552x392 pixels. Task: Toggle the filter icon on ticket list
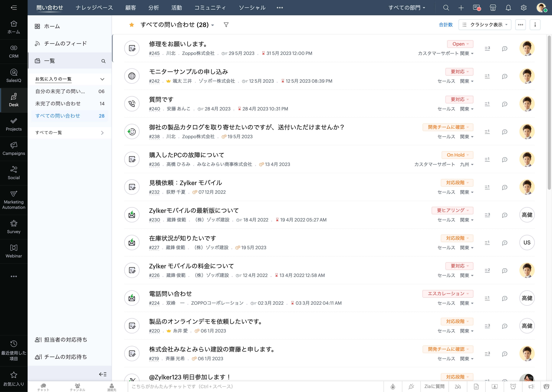point(226,25)
